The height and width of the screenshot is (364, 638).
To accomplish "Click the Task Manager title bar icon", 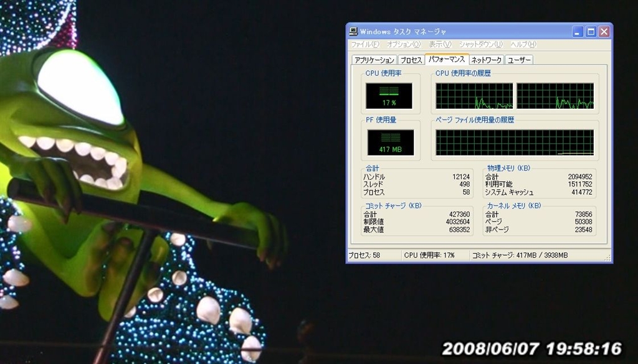I will coord(353,32).
